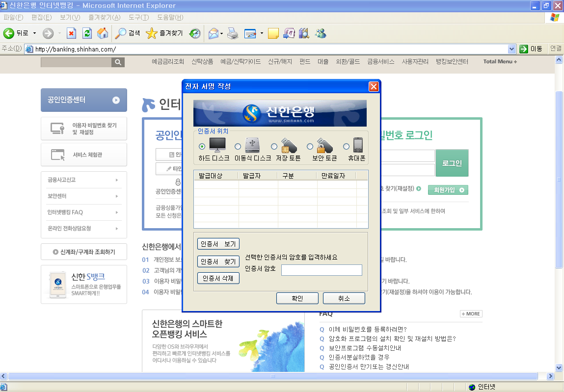The image size is (564, 392).
Task: Click the 서비스 체험관 window icon
Action: click(58, 155)
